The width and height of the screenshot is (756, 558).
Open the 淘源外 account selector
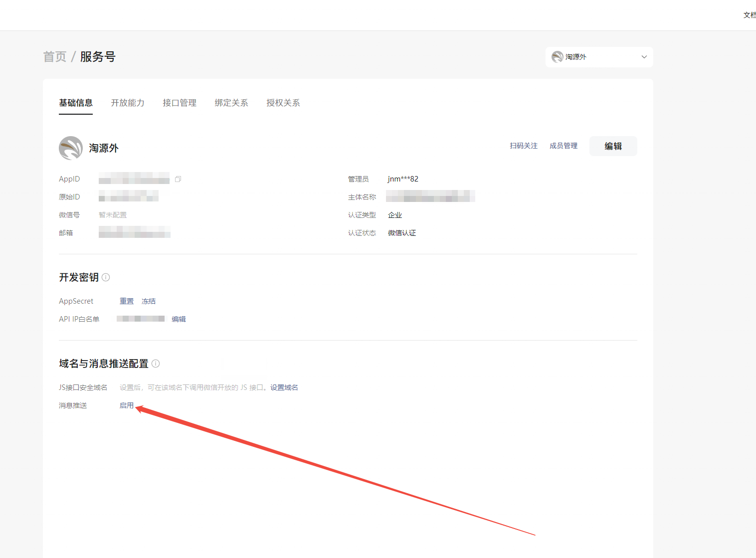click(598, 57)
